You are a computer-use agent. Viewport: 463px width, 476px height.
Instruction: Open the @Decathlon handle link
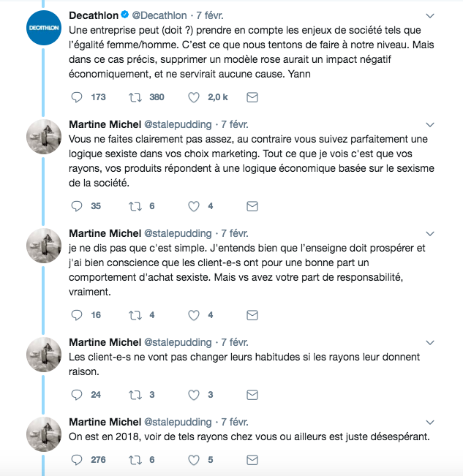[159, 15]
